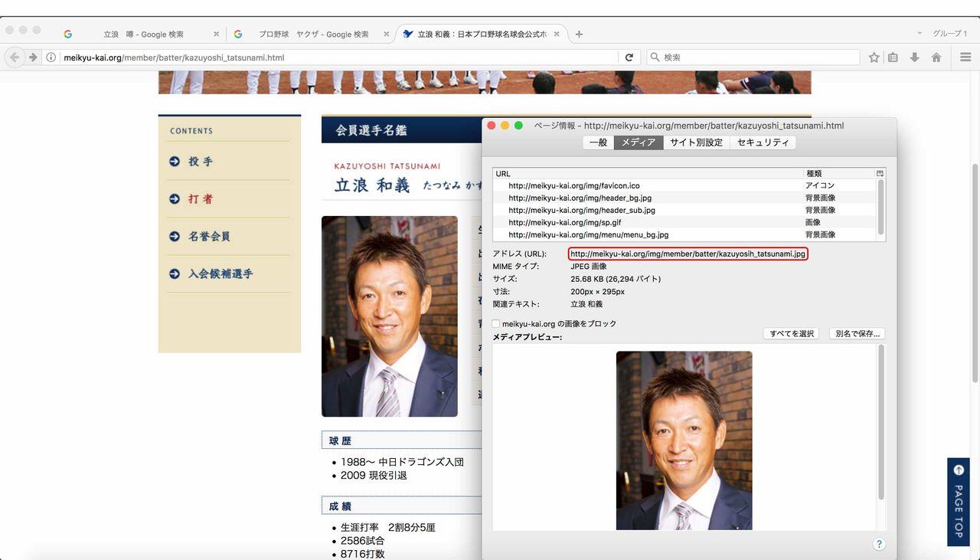Click the 1988〜 中日ドラゴンズ入団 text
The width and height of the screenshot is (980, 560).
(403, 462)
